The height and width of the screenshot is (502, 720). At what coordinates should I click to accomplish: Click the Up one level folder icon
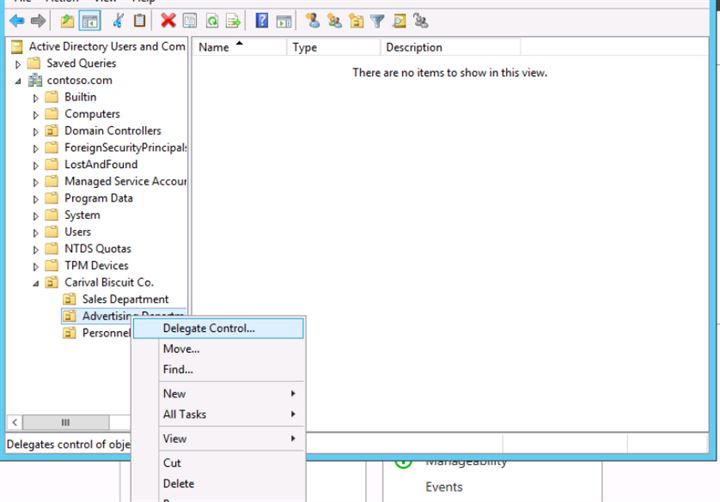click(67, 20)
